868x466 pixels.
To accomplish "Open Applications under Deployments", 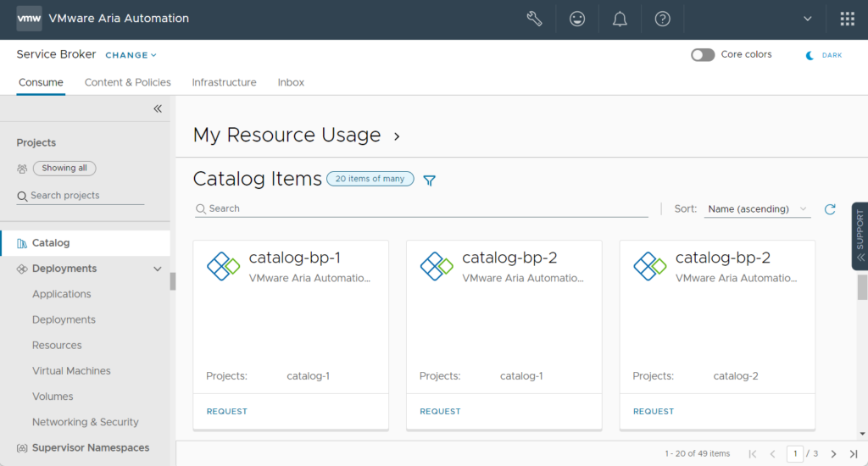I will (61, 295).
